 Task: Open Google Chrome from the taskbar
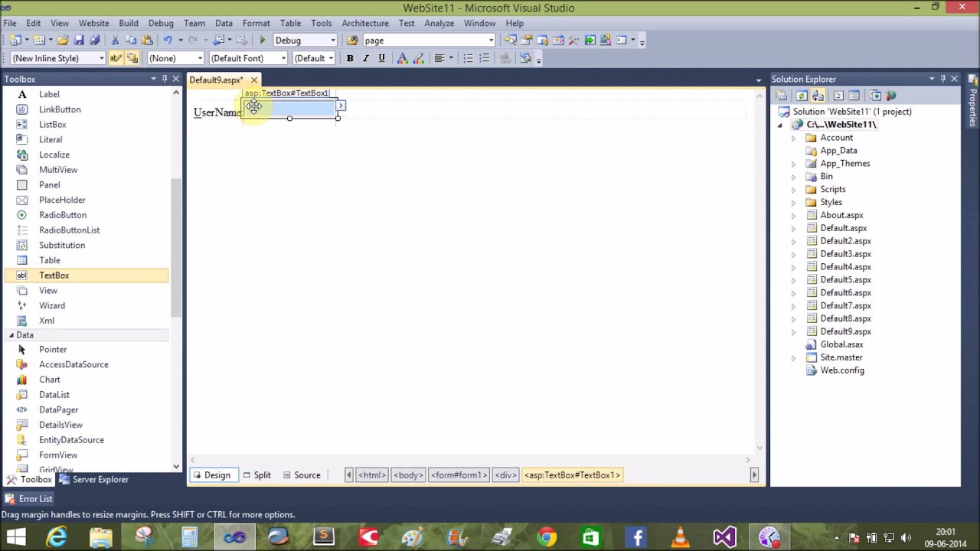546,537
